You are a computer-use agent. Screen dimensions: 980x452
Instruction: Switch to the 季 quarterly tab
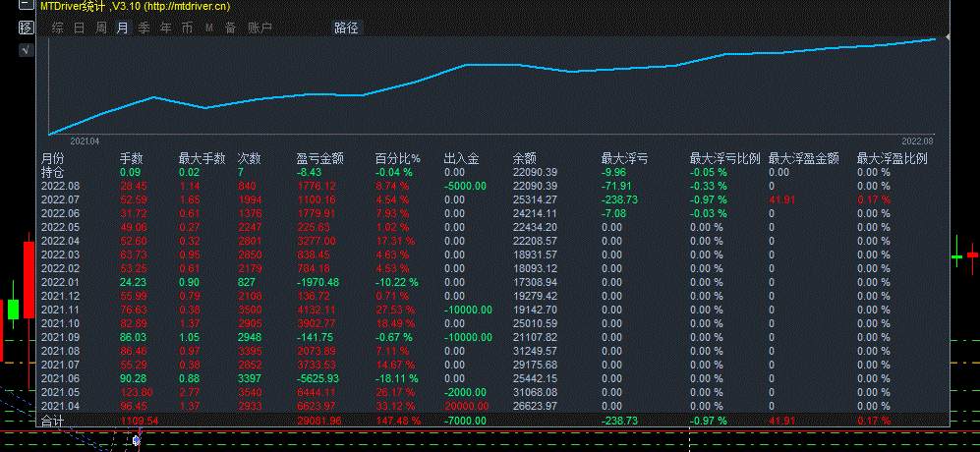[144, 28]
